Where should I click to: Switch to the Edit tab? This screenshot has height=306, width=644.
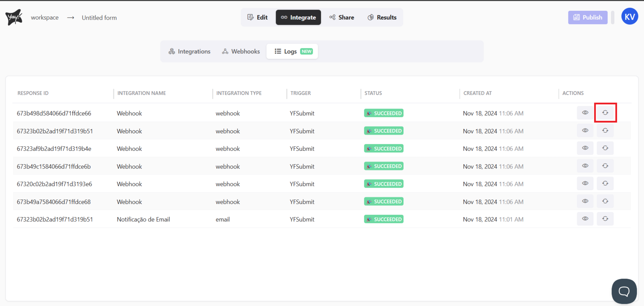(x=258, y=17)
